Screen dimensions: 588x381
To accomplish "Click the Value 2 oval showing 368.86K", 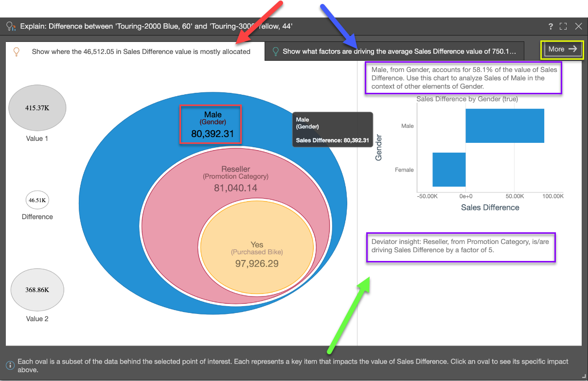I will coord(37,290).
